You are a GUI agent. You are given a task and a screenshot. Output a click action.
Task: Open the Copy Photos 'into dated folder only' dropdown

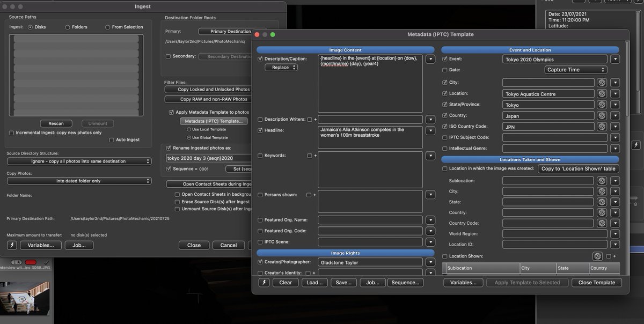79,181
